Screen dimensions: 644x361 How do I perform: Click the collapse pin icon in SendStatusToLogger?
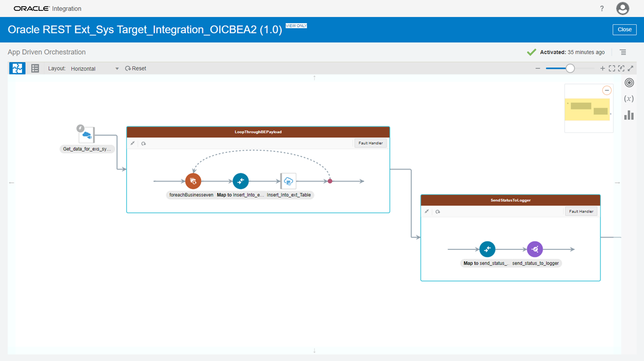point(427,212)
